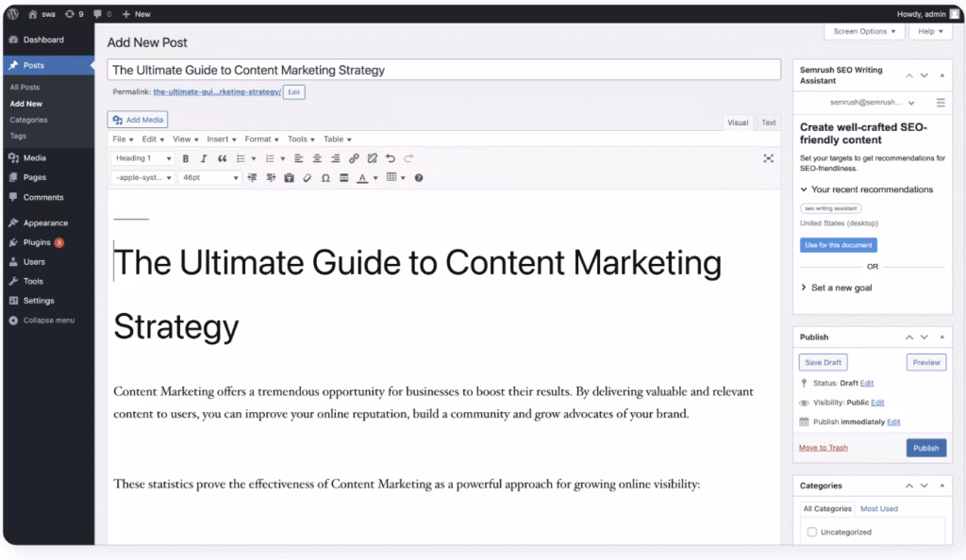This screenshot has width=966, height=560.
Task: Click the Save Draft button
Action: (x=822, y=362)
